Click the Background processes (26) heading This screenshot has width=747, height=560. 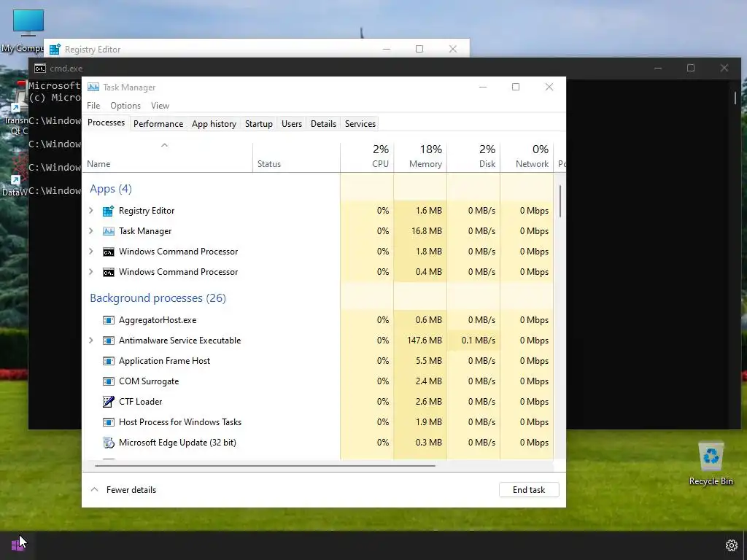[158, 298]
